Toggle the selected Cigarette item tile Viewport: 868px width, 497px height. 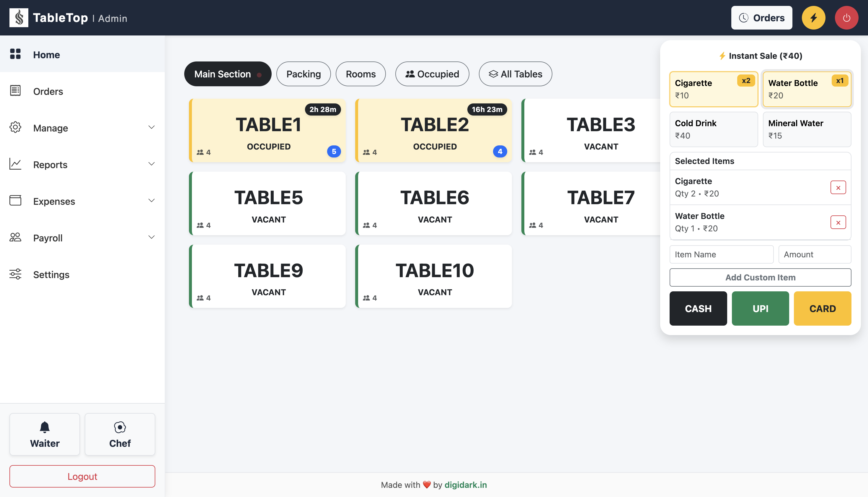click(x=714, y=89)
